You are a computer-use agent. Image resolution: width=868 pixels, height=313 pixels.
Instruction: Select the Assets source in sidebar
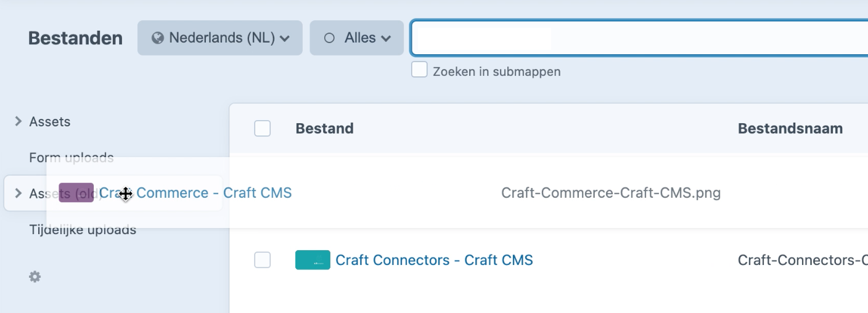(50, 121)
